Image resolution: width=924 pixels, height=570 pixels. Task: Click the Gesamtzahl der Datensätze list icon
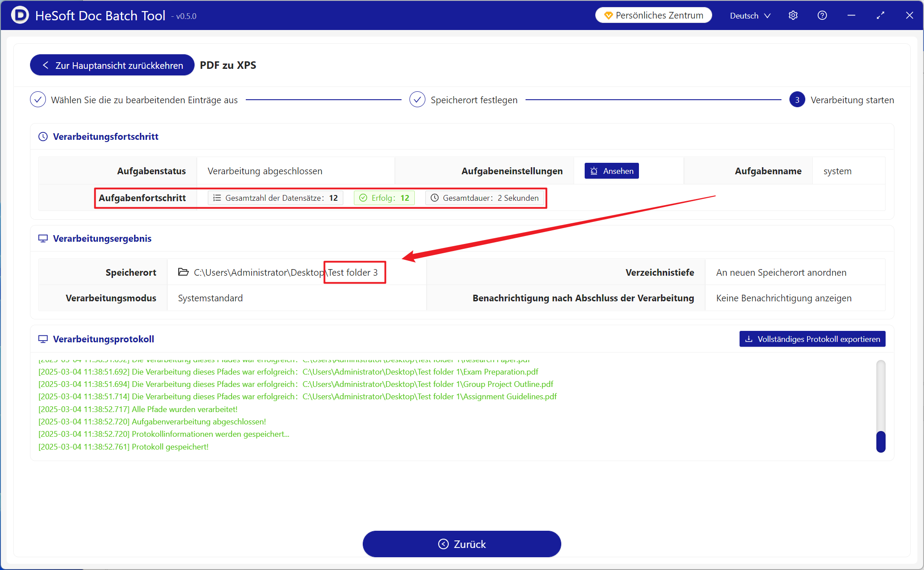(217, 198)
